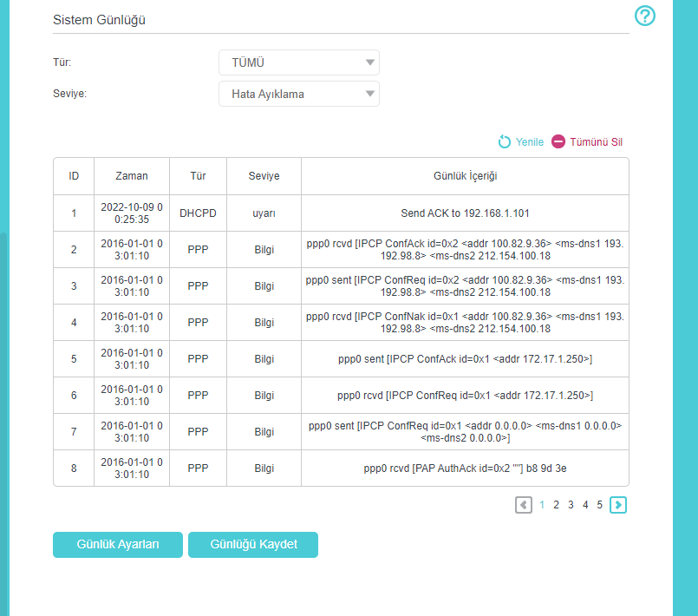Click PPP type cell in row 2
Screen dimensions: 698x616
pyautogui.click(x=198, y=249)
